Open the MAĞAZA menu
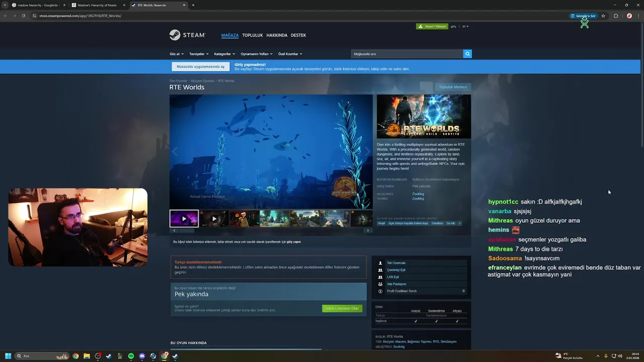Image resolution: width=644 pixels, height=362 pixels. coord(230,35)
